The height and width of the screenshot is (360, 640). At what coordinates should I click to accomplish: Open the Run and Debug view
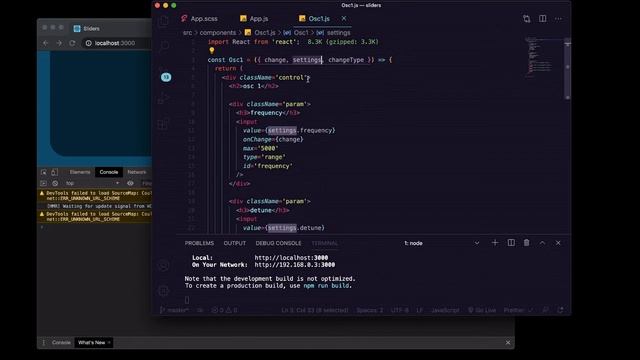coord(163,98)
